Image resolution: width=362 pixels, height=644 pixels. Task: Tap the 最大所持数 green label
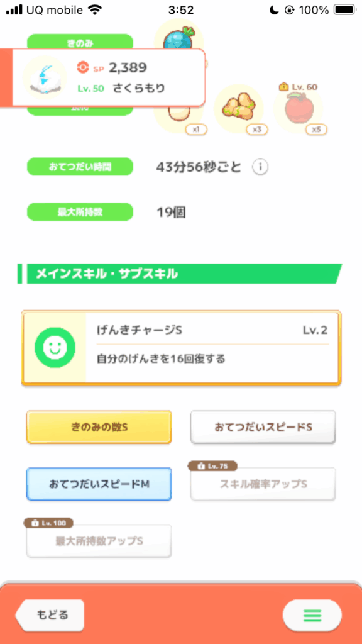coord(80,213)
